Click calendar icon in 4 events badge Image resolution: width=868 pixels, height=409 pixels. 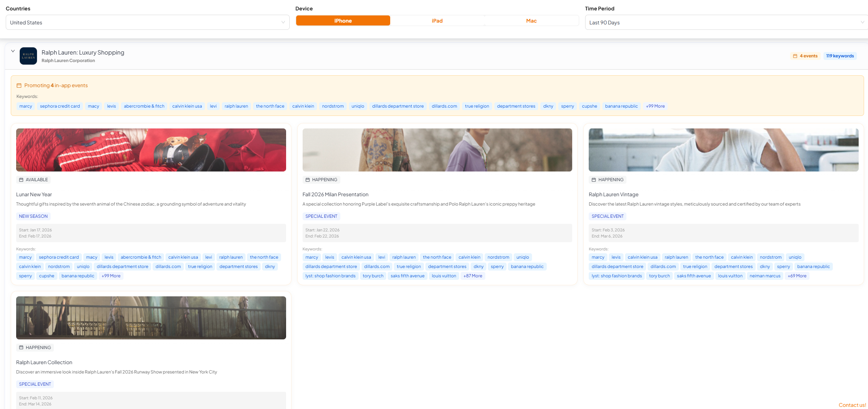pos(795,56)
